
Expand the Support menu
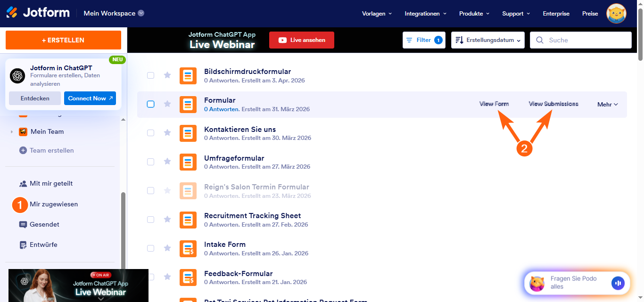(517, 14)
